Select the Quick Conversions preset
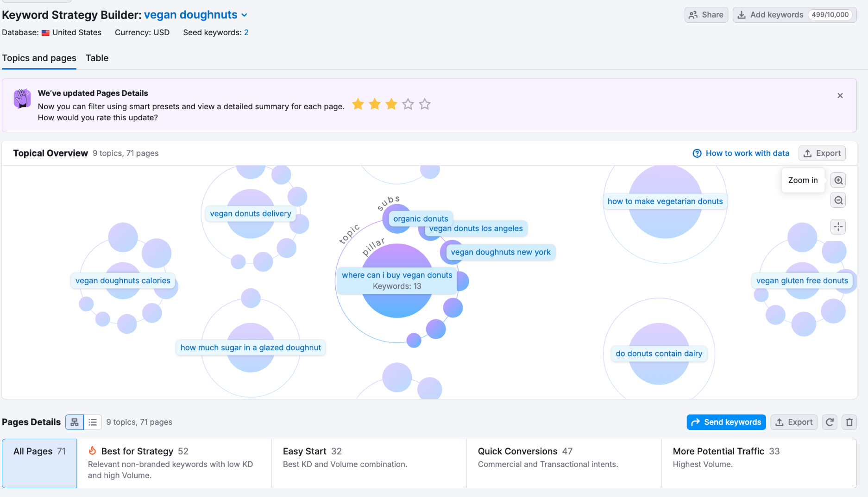The height and width of the screenshot is (497, 868). (x=564, y=463)
